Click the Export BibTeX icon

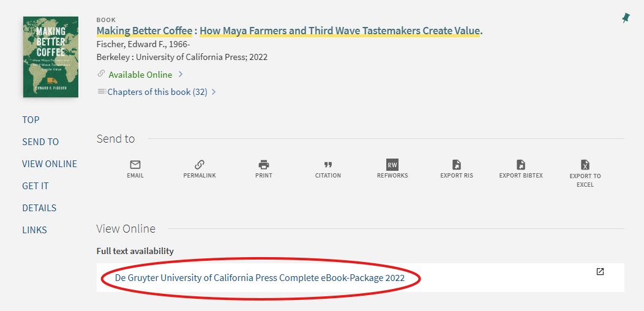[x=521, y=165]
